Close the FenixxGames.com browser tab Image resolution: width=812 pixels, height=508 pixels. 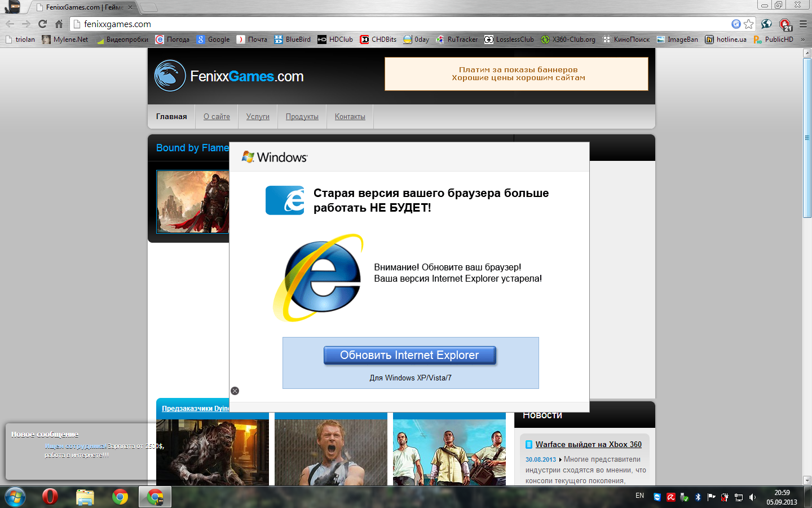pos(130,7)
